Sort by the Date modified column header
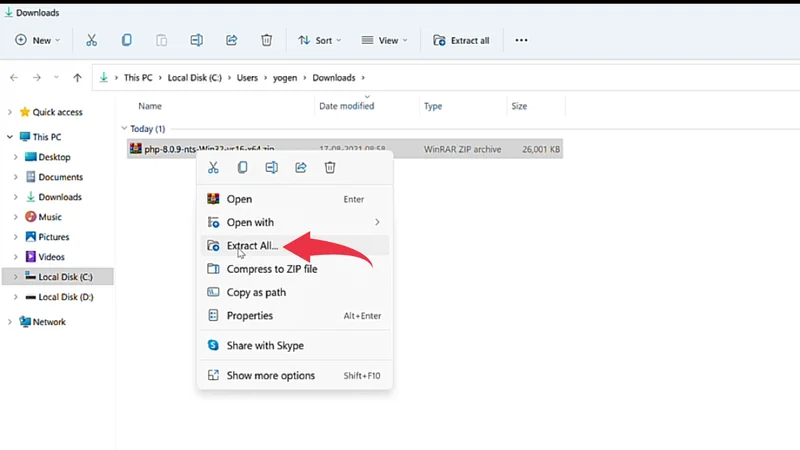800x450 pixels. pyautogui.click(x=346, y=106)
